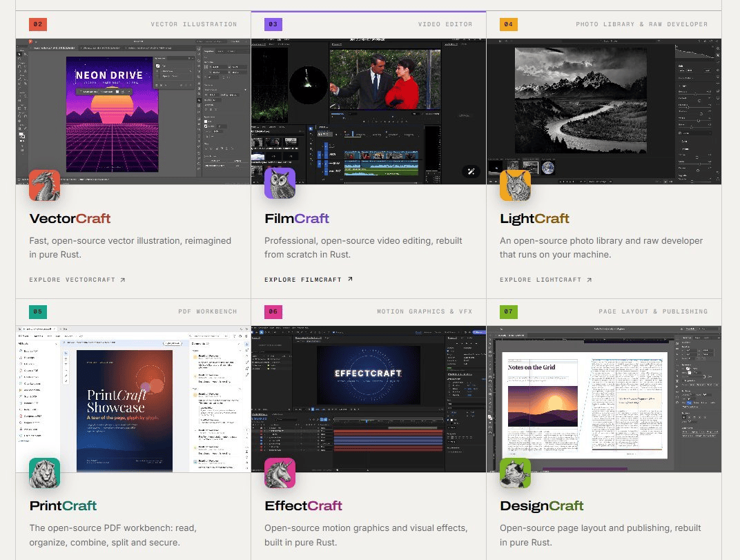Image resolution: width=740 pixels, height=560 pixels.
Task: Follow the Explore LightCraft link
Action: click(546, 280)
